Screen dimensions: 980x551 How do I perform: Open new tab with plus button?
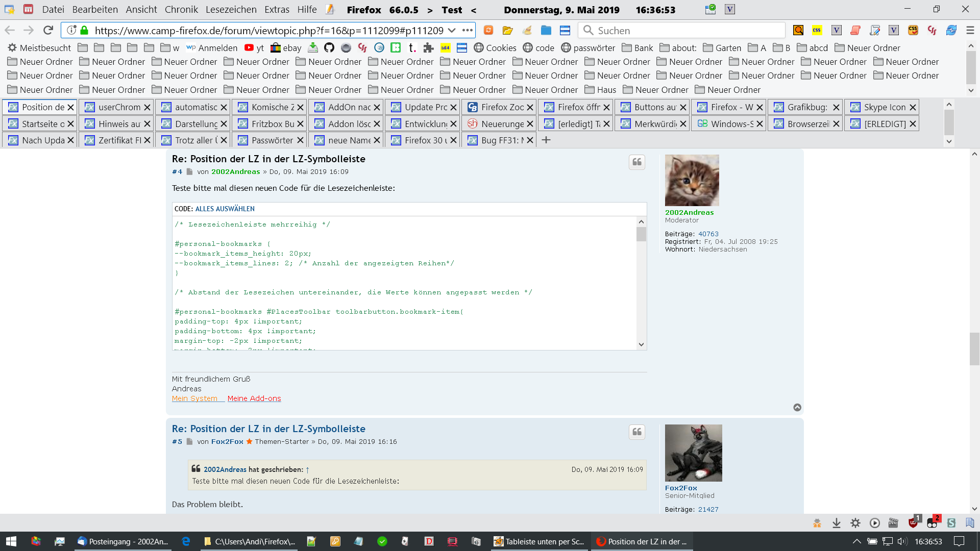tap(546, 140)
